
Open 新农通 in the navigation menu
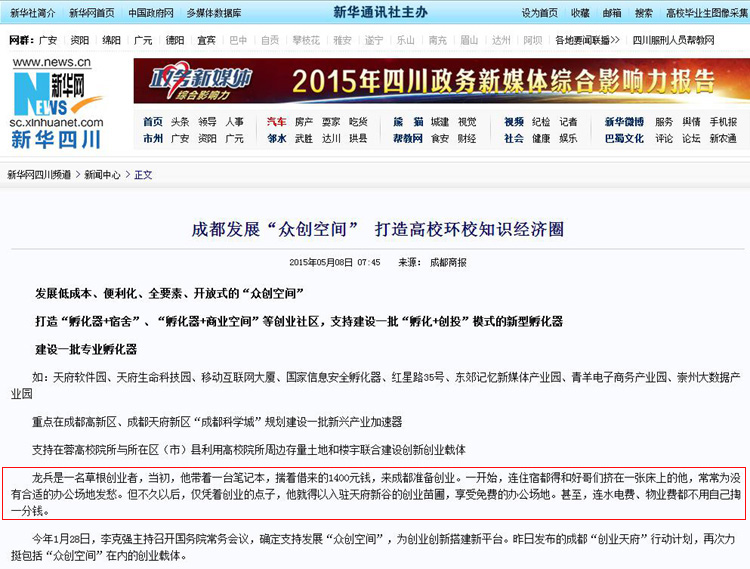[x=723, y=139]
